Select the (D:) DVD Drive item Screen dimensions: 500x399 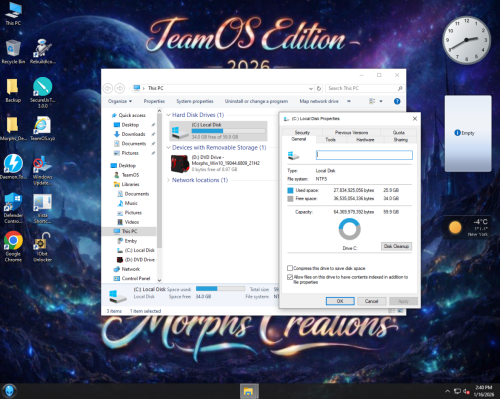coord(218,163)
